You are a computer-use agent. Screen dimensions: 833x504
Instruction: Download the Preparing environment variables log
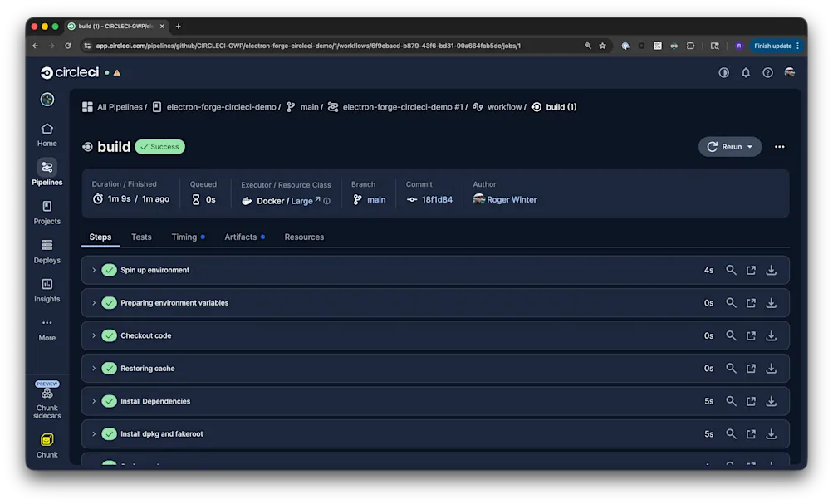click(771, 303)
